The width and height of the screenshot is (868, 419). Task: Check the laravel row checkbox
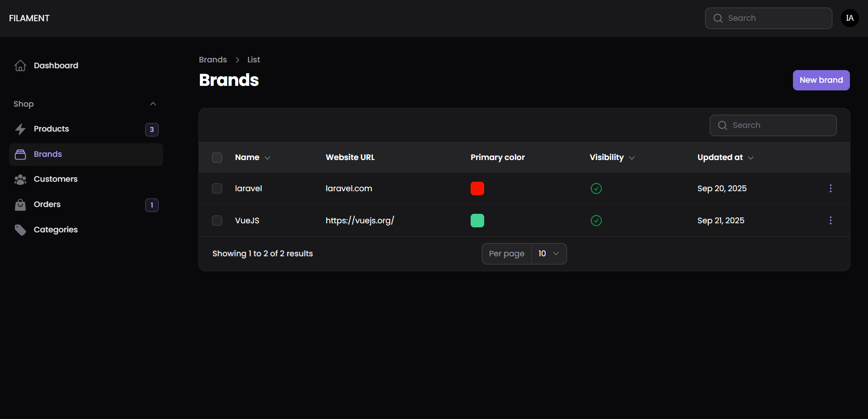(217, 188)
